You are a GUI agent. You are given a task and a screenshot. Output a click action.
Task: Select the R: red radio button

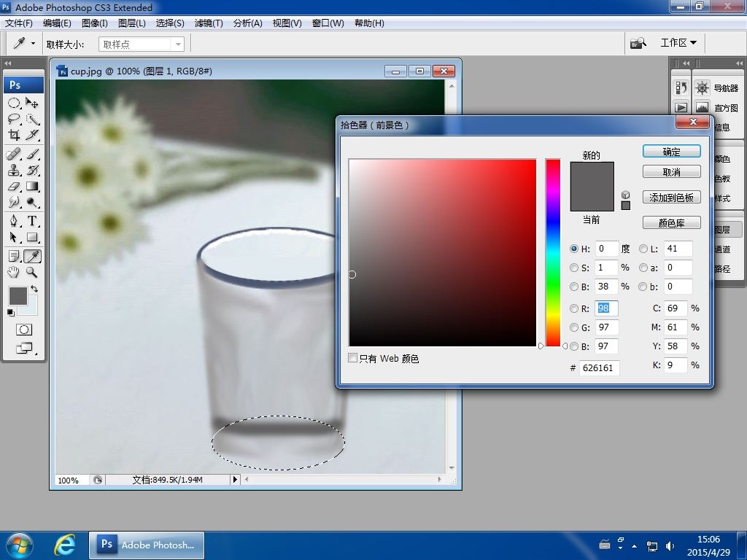tap(574, 308)
